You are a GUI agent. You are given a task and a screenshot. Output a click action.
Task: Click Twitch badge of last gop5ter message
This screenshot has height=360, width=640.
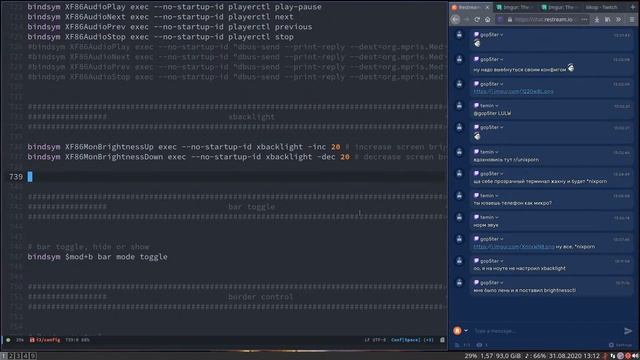coord(476,282)
